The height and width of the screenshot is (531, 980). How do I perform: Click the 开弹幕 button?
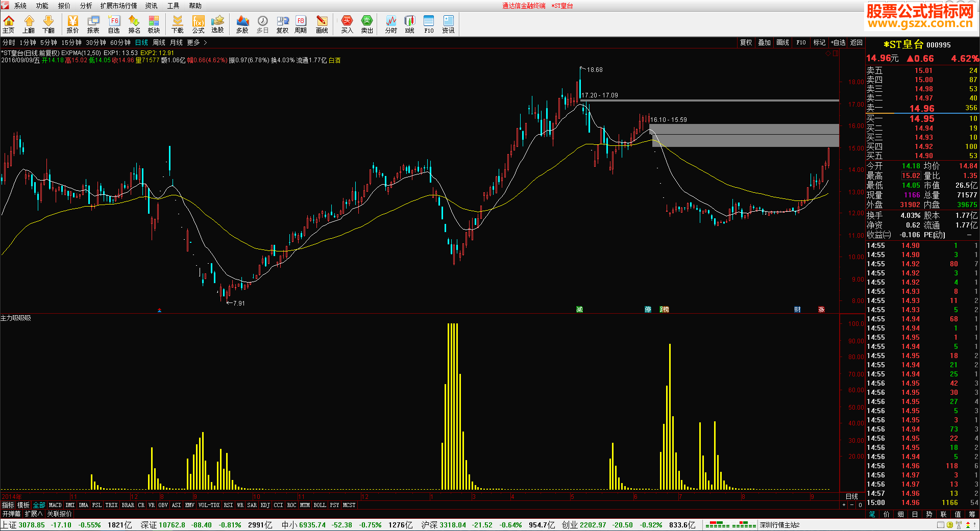tap(11, 514)
